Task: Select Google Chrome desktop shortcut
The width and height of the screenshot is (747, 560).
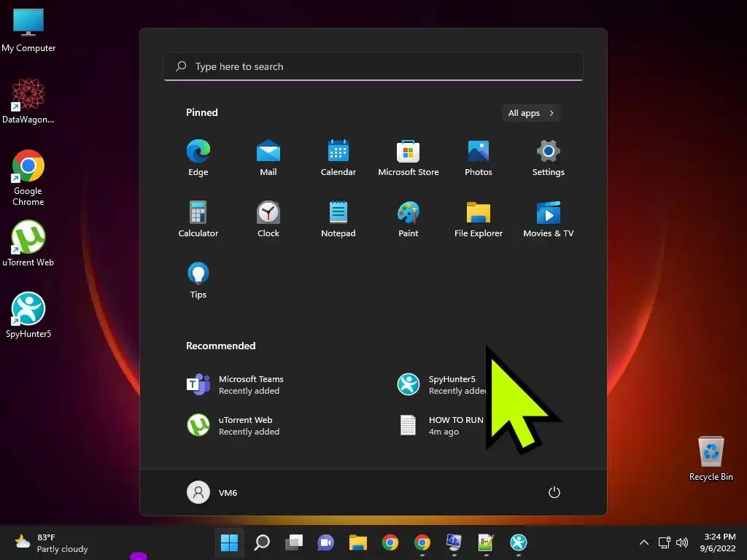Action: (x=28, y=178)
